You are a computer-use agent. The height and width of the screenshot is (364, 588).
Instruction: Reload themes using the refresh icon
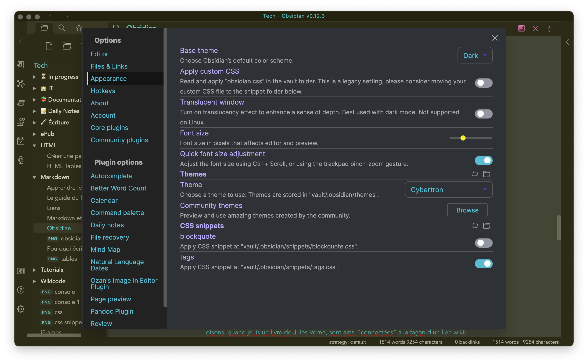474,174
